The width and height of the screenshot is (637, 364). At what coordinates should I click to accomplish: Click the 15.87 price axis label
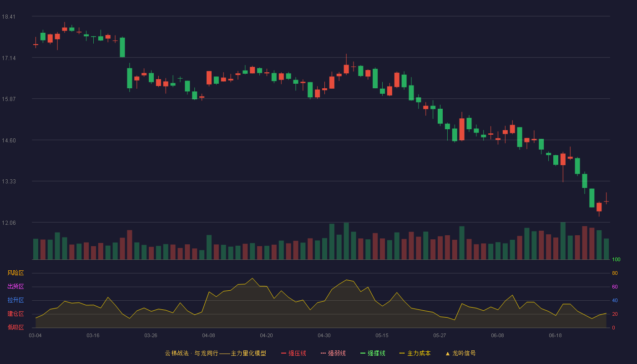click(9, 99)
